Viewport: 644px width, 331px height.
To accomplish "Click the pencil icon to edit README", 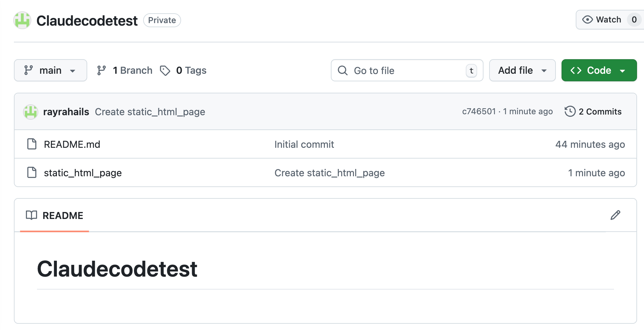I will pyautogui.click(x=615, y=215).
